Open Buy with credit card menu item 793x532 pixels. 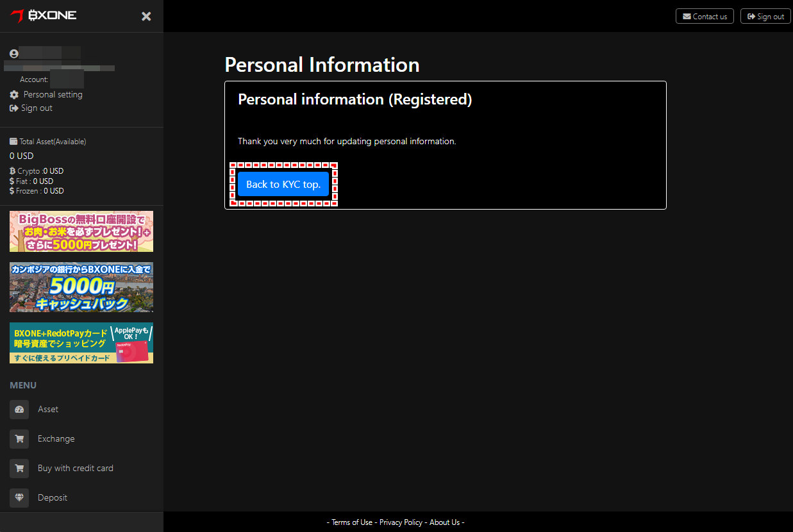[x=76, y=468]
